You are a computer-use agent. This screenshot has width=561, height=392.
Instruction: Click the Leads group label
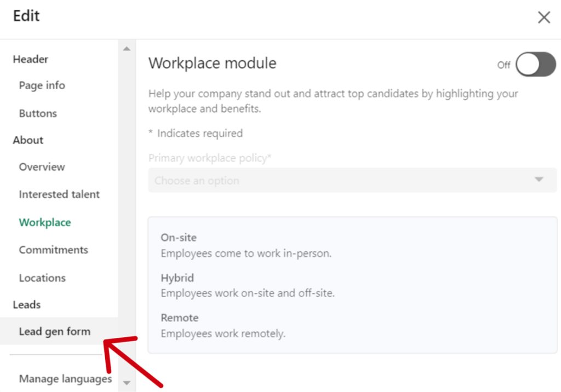coord(27,304)
